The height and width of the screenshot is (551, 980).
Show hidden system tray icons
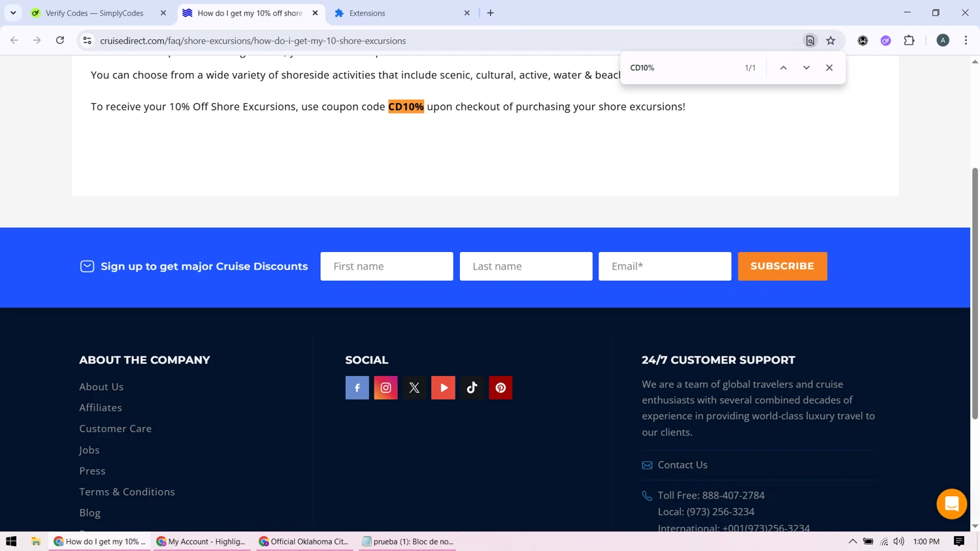tap(853, 541)
